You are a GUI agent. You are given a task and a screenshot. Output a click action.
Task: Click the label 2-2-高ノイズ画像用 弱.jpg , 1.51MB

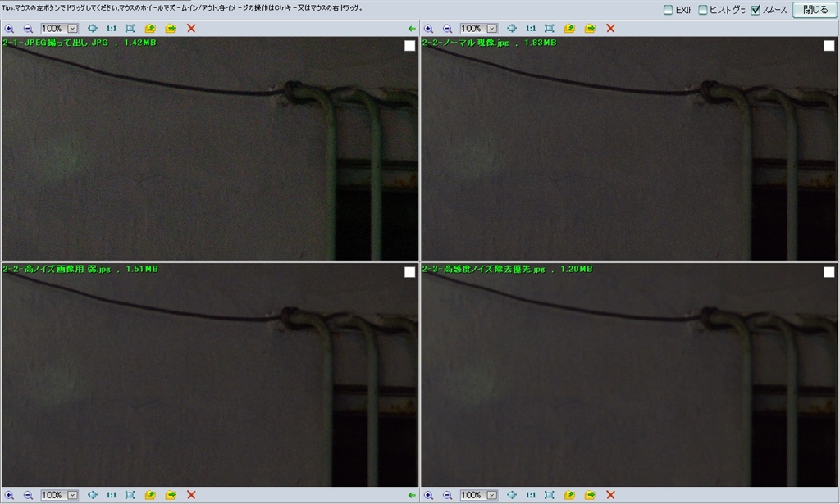pos(80,269)
